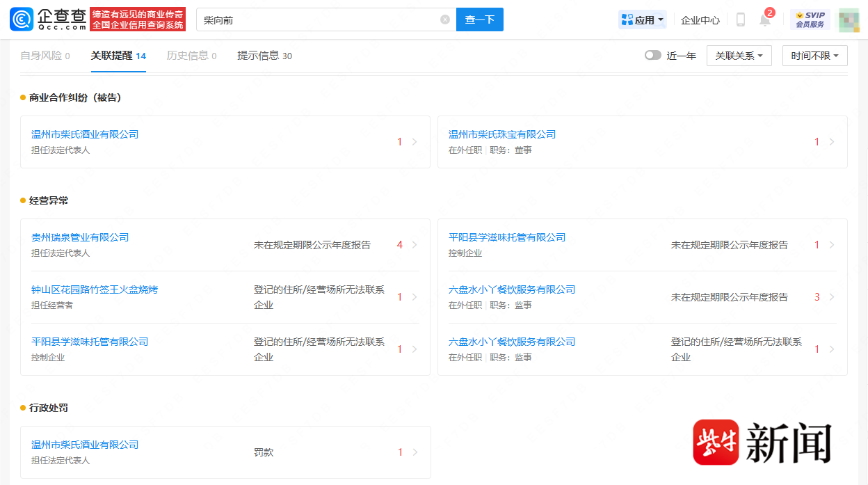This screenshot has height=485, width=868.
Task: Switch to the 自身风险 tab
Action: (x=45, y=56)
